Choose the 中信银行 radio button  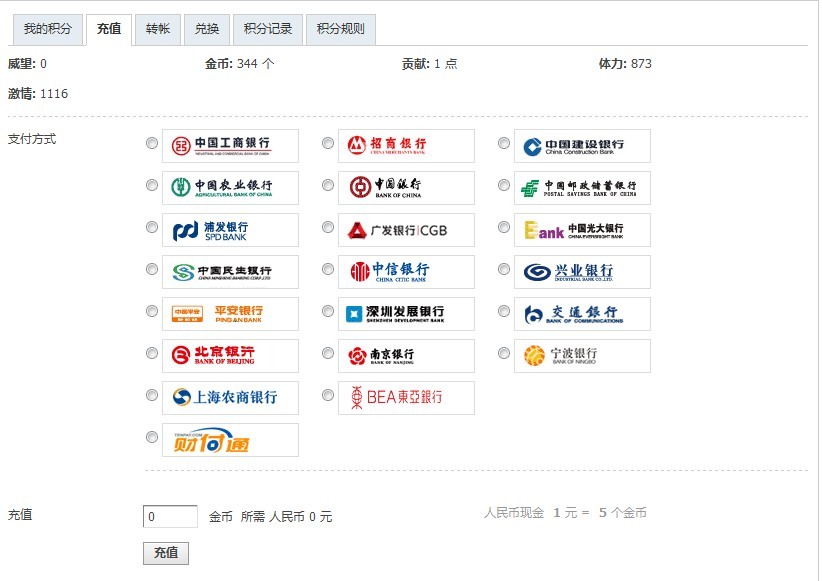click(328, 269)
